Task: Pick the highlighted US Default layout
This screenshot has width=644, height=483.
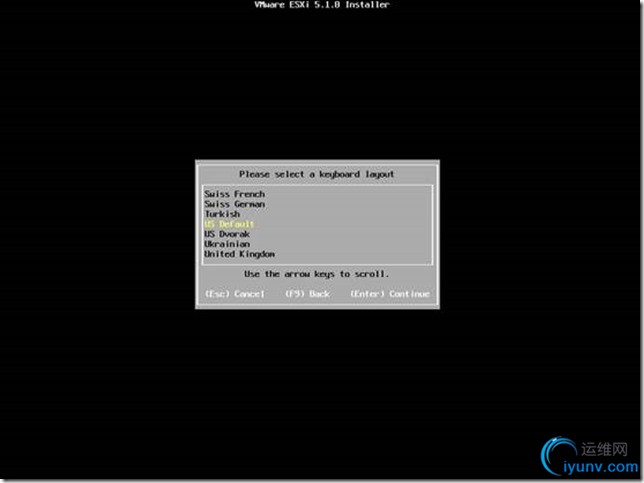Action: [x=229, y=224]
